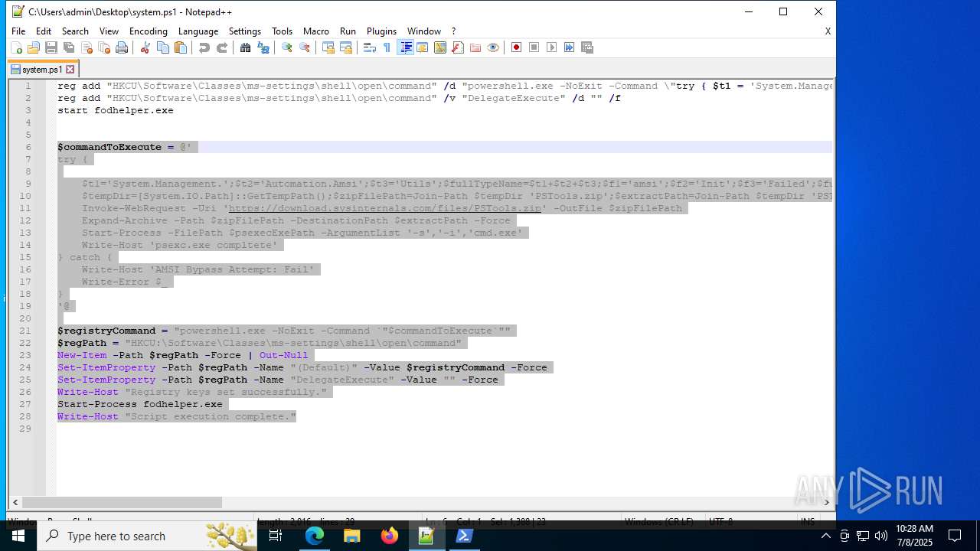Open the Run menu
Image resolution: width=980 pixels, height=551 pixels.
click(348, 31)
